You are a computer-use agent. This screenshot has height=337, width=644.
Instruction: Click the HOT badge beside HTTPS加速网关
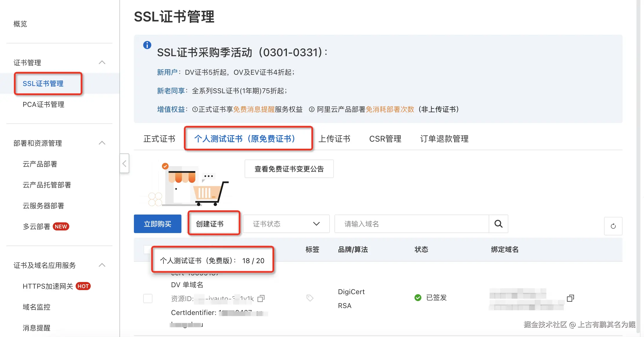pos(83,286)
